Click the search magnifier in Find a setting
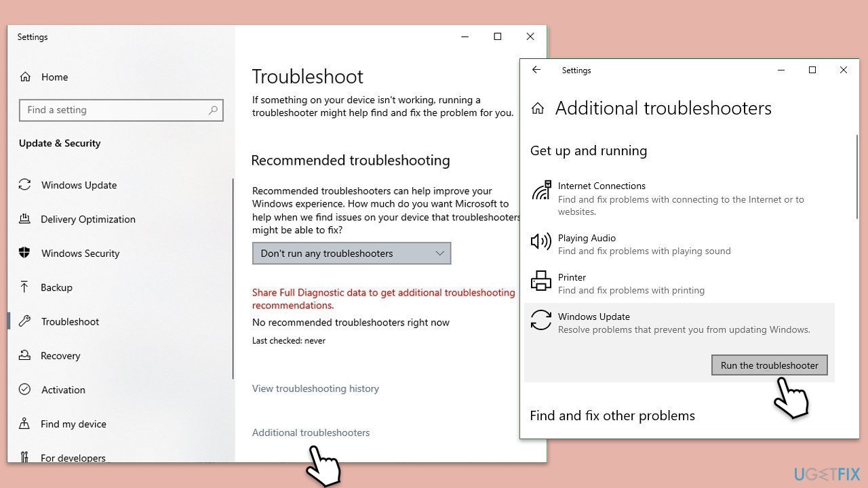 point(213,110)
